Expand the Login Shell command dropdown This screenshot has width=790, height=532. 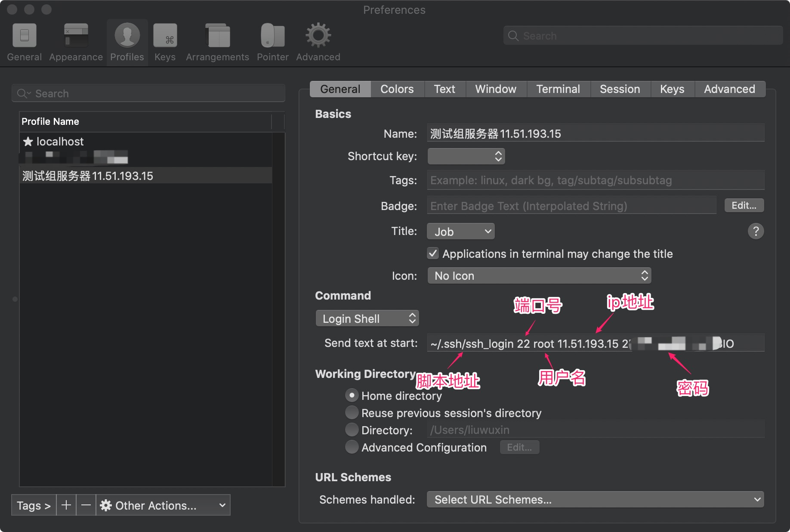367,319
